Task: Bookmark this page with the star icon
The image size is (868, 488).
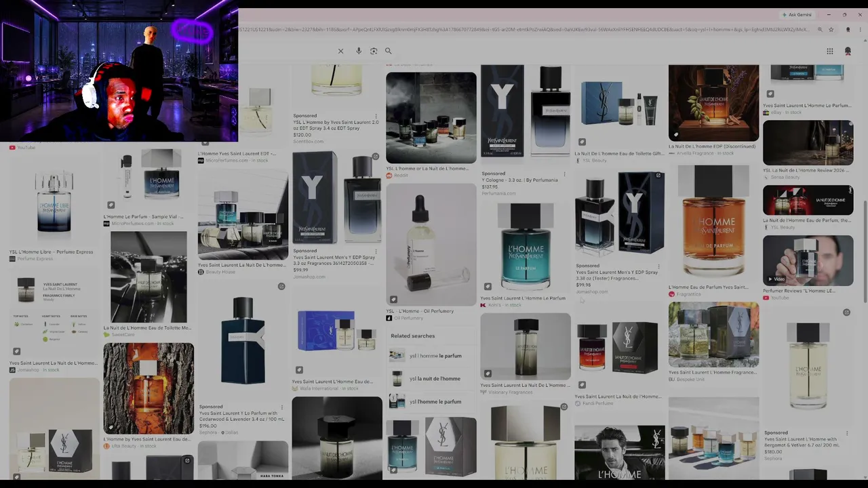Action: pos(831,30)
